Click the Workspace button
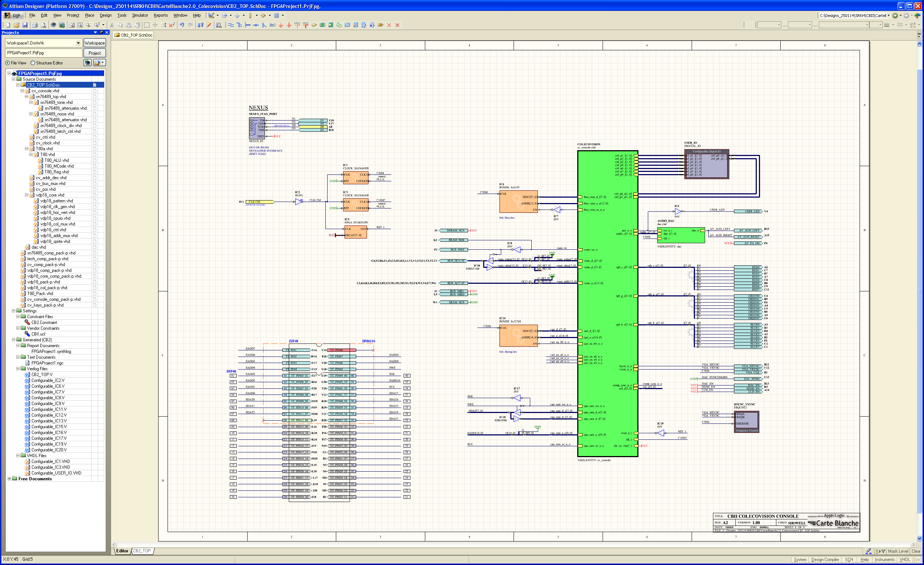The height and width of the screenshot is (565, 924). pos(94,43)
